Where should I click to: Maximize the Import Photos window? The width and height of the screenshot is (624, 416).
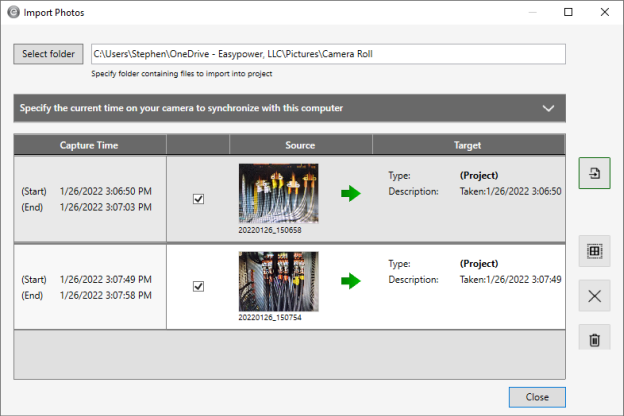click(568, 12)
